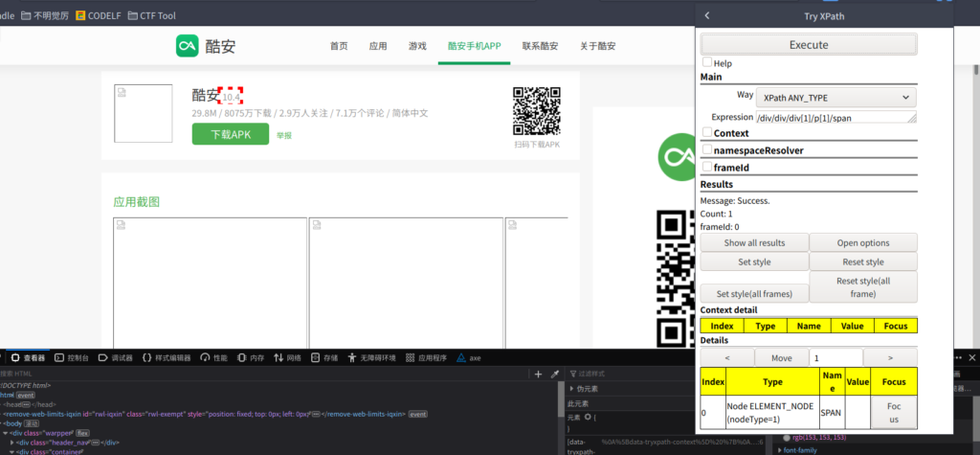Click the green 下载APK button
The width and height of the screenshot is (980, 455).
(x=231, y=134)
